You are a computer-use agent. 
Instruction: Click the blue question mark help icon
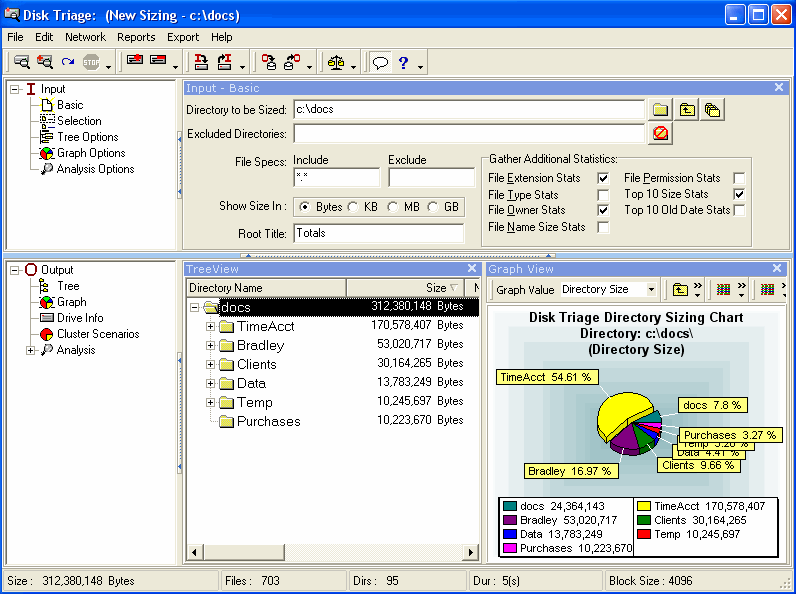coord(404,62)
